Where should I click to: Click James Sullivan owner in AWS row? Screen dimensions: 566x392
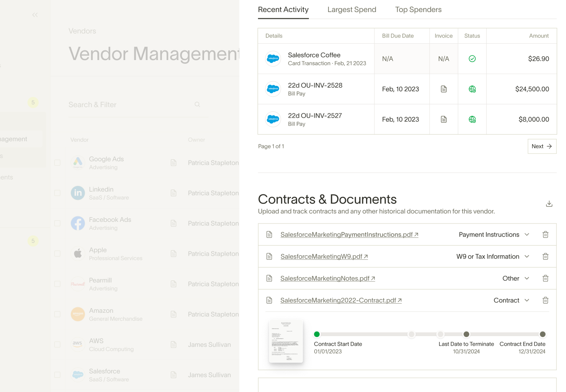tap(209, 344)
